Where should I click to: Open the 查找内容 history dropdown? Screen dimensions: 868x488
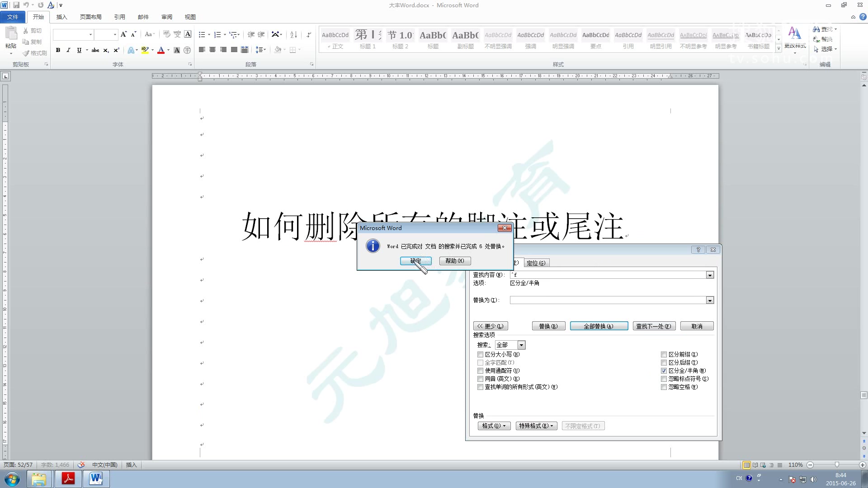(710, 275)
